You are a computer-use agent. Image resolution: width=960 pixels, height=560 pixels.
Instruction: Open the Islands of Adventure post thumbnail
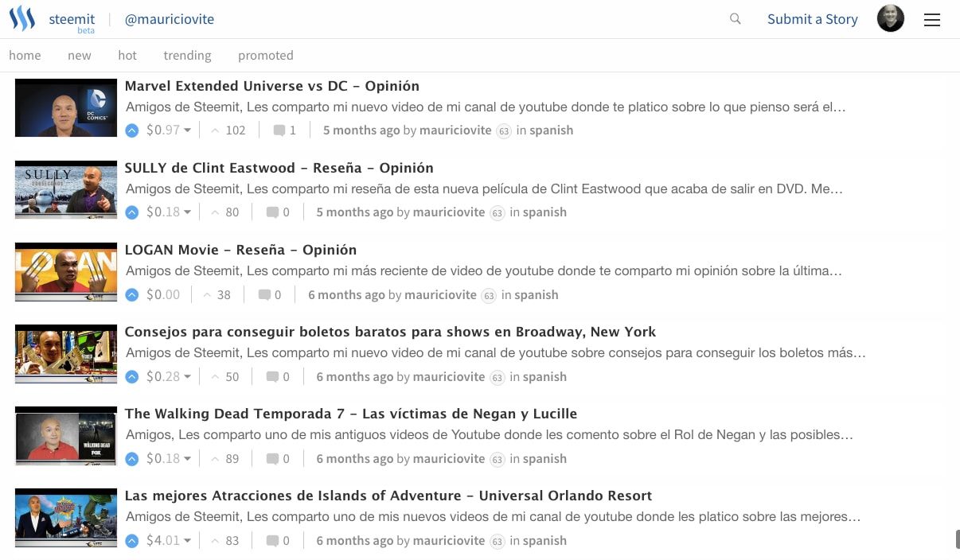coord(66,517)
